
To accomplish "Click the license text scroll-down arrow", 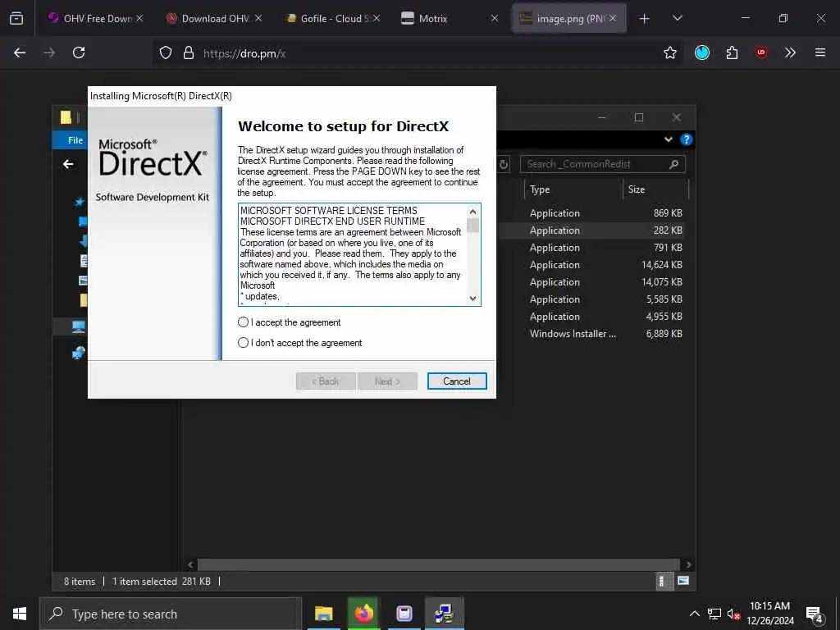I will 473,299.
